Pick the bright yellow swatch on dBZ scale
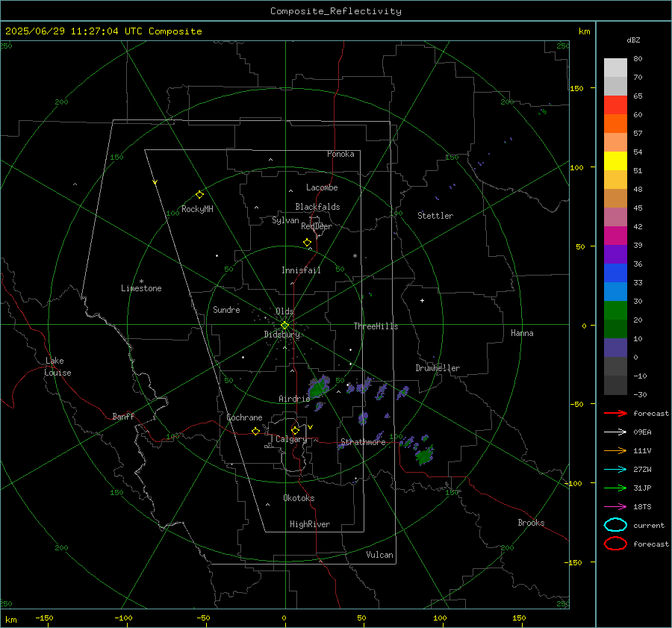This screenshot has width=672, height=628. pyautogui.click(x=615, y=161)
